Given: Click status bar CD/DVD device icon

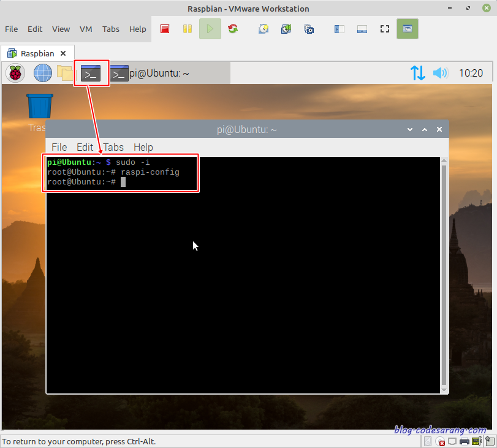Looking at the screenshot, I should [440, 441].
